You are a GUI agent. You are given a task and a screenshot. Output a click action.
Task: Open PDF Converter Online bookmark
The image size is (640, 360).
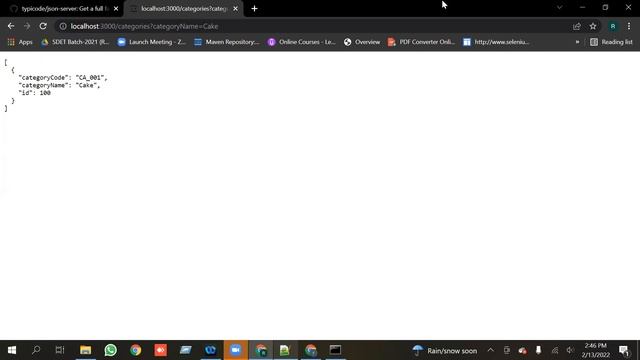(x=421, y=42)
